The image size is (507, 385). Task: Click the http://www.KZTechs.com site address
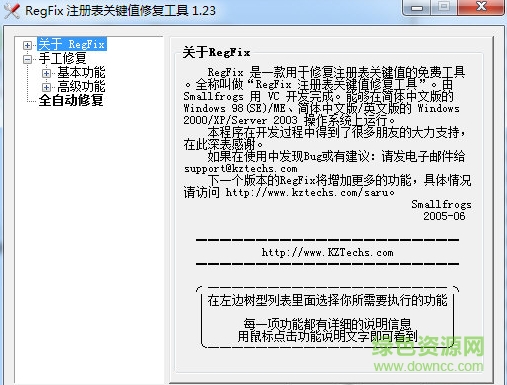(x=327, y=252)
